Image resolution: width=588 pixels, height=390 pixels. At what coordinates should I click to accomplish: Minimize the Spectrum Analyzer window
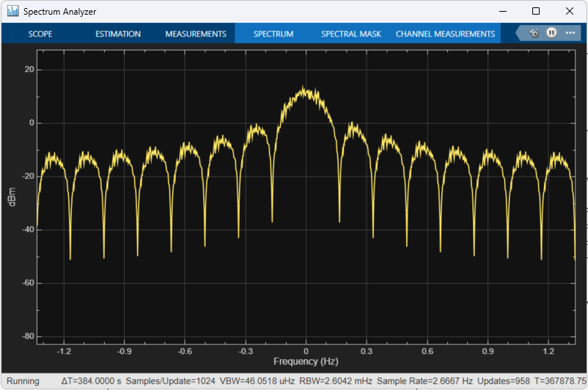pos(503,11)
